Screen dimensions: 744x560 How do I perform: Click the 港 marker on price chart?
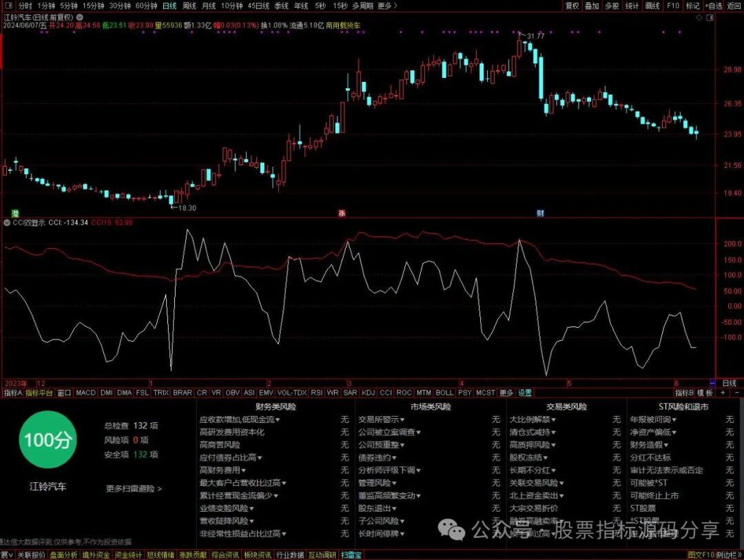pyautogui.click(x=15, y=213)
